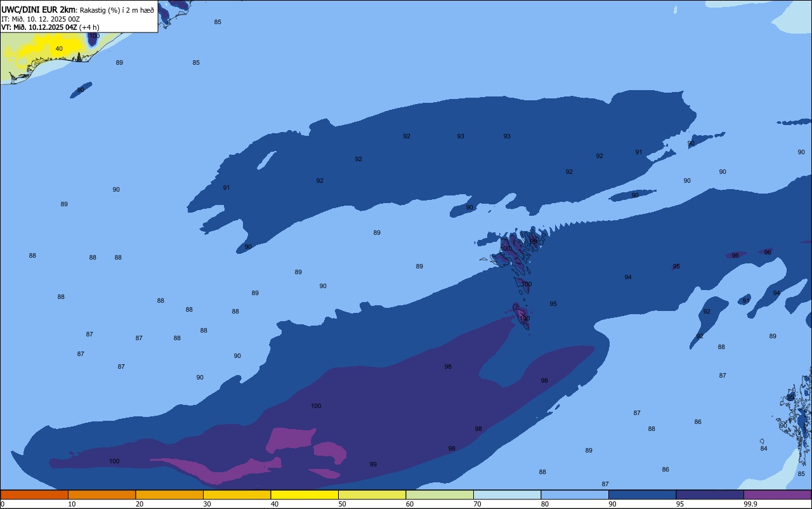Click the '50' legend tick label
The width and height of the screenshot is (812, 509).
[x=342, y=504]
